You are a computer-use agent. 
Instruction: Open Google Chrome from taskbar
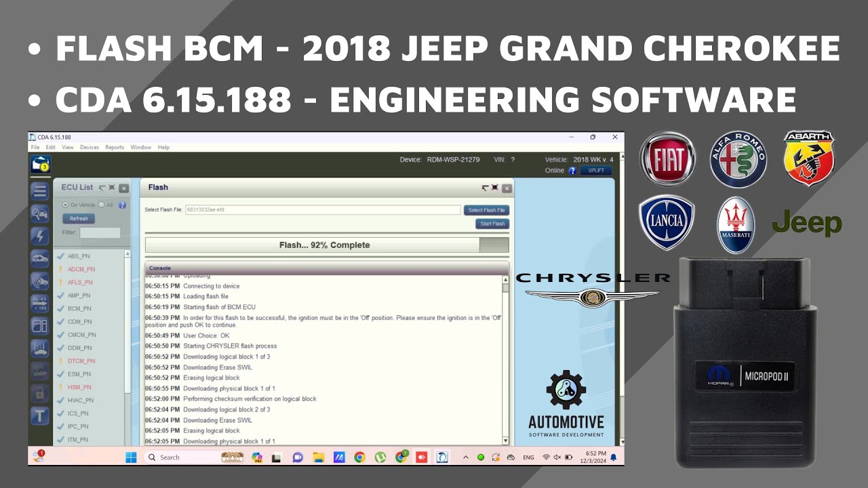click(x=359, y=457)
